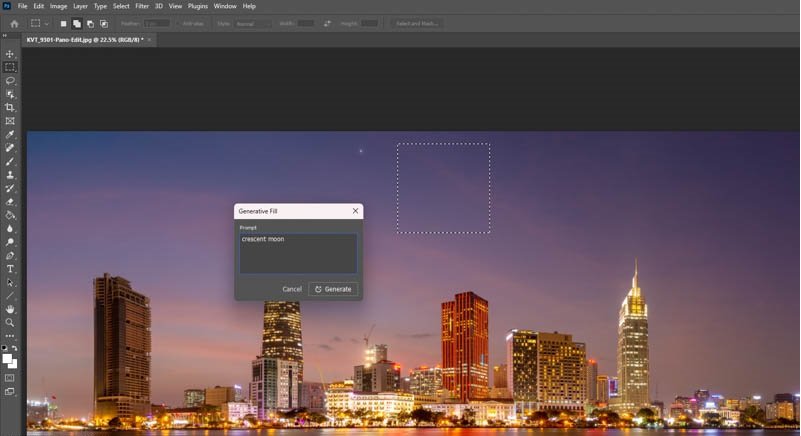Toggle Quick Mask mode
The height and width of the screenshot is (436, 801).
[10, 378]
